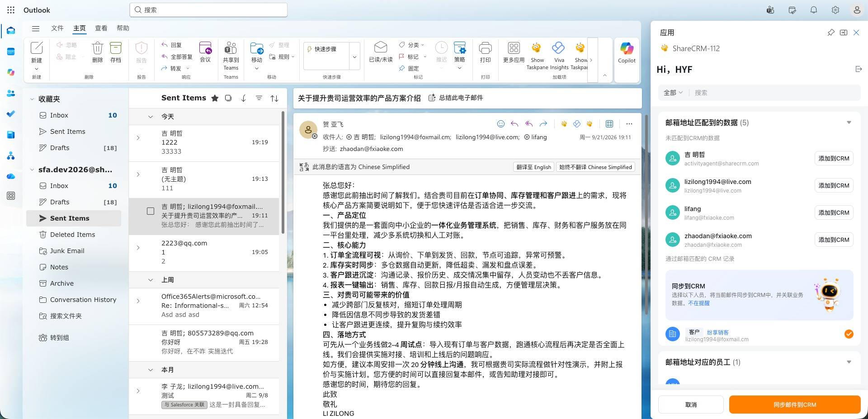Collapse 邮箱地址匹配到的数据 section
The width and height of the screenshot is (868, 419).
point(849,122)
